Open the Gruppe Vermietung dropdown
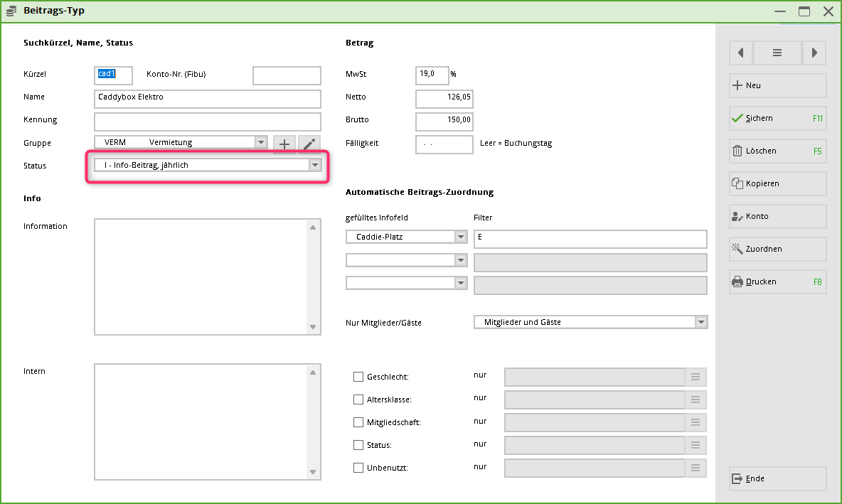The image size is (842, 504). click(x=260, y=143)
